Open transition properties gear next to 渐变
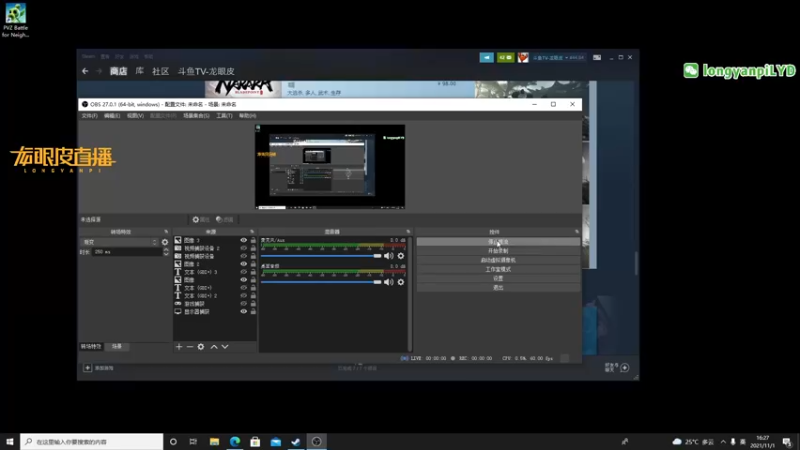800x450 pixels. [165, 242]
